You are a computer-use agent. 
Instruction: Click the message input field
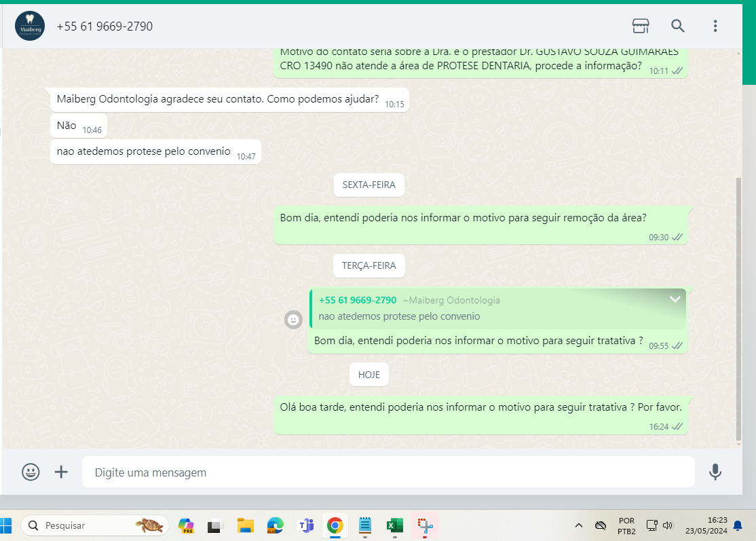(388, 472)
